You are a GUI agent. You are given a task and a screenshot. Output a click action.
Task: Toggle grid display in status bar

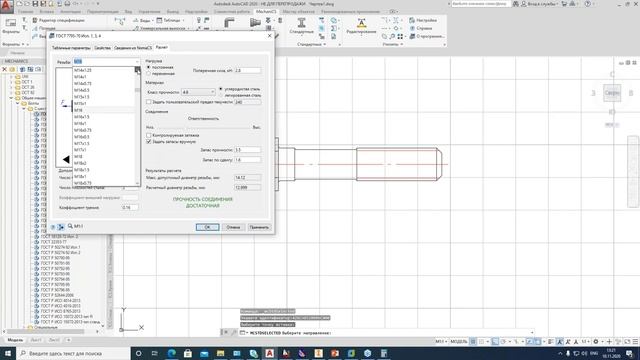point(473,342)
